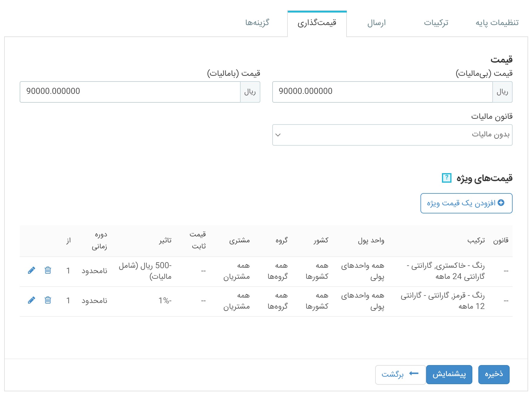Open the قانون مالیات dropdown
Screen dimensions: 532x397
[392, 135]
